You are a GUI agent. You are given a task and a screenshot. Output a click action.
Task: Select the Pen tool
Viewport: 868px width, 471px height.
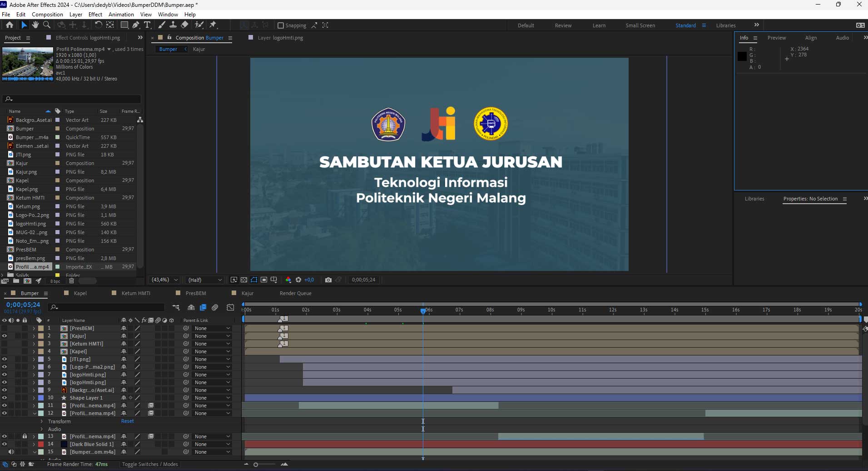(x=136, y=25)
